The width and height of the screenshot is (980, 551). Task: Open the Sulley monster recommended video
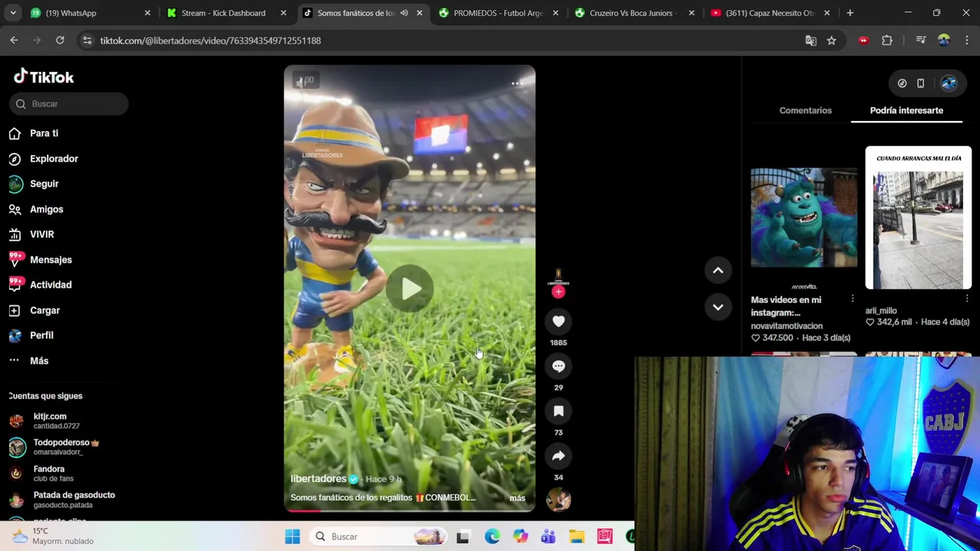tap(804, 217)
